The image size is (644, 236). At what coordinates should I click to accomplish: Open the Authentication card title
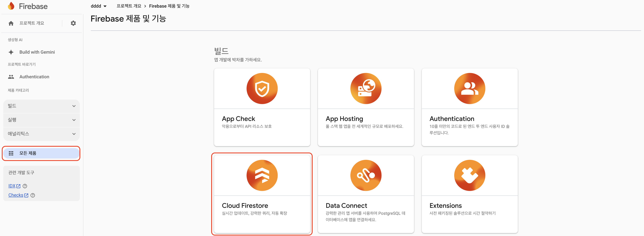click(x=452, y=119)
